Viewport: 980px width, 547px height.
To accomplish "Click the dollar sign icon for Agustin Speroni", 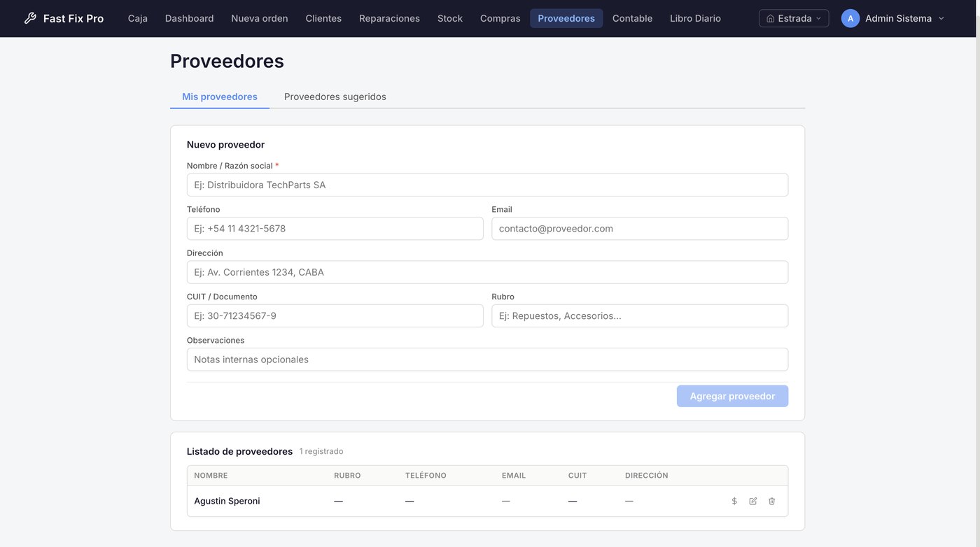I will pos(734,501).
